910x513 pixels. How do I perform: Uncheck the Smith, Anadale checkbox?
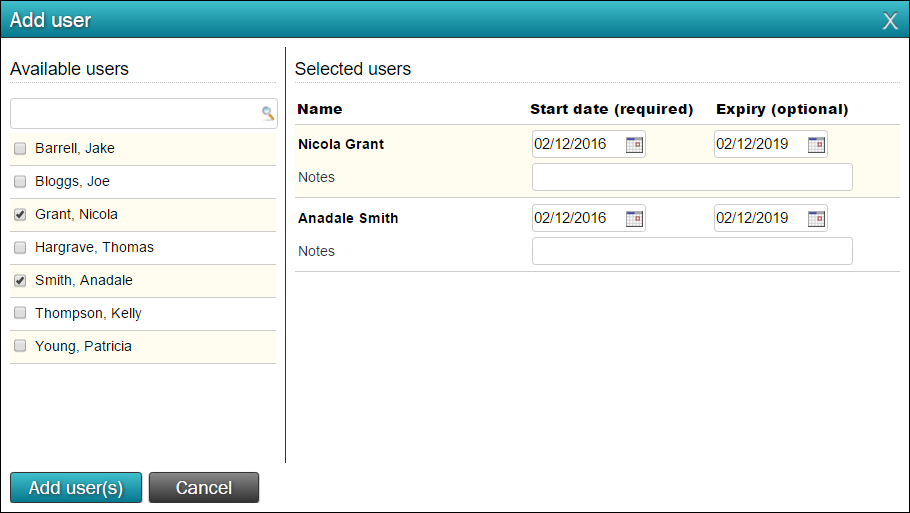tap(20, 281)
